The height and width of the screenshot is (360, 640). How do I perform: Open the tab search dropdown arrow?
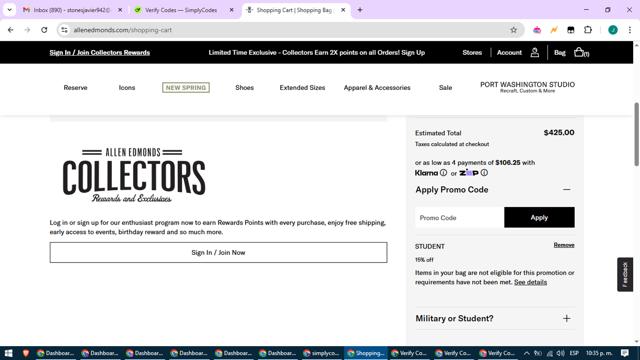coord(9,10)
